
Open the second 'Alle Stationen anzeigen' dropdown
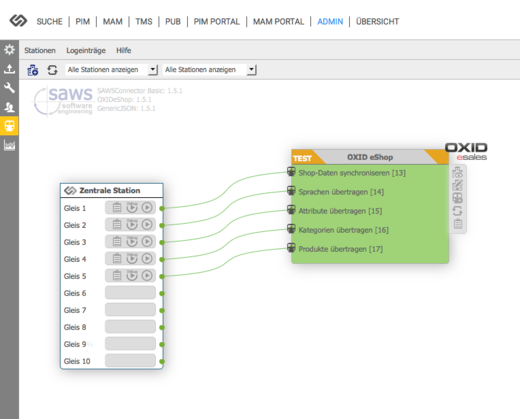pos(209,70)
